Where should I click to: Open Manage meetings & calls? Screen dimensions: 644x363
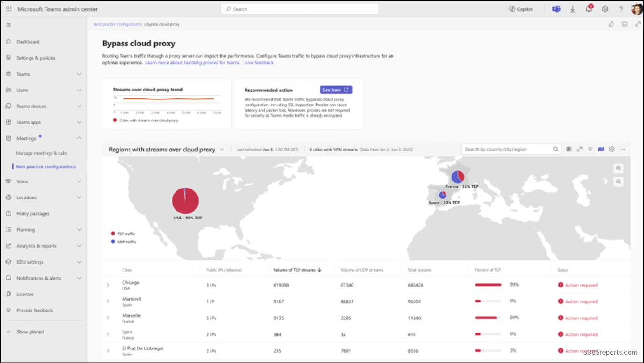pos(41,153)
